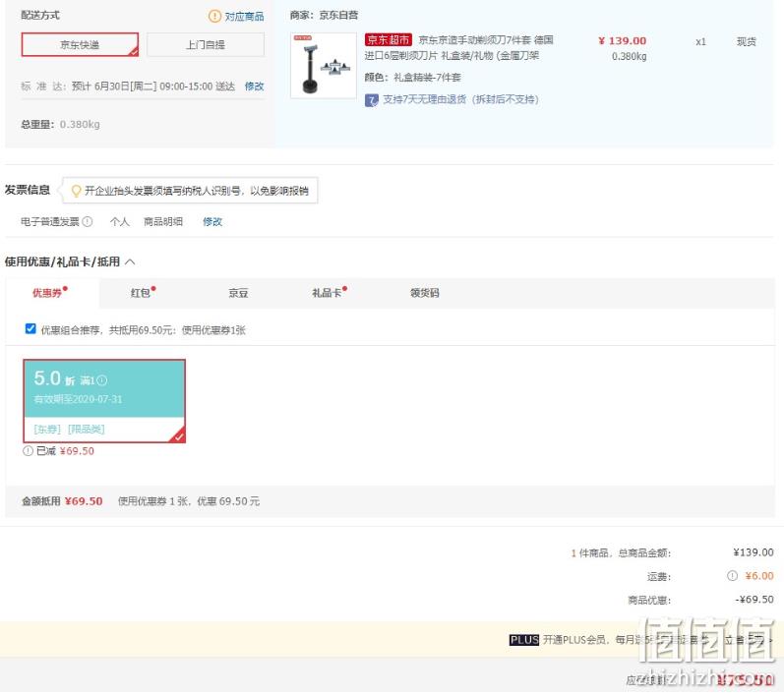Choose 上门自提 pickup option

pyautogui.click(x=206, y=44)
